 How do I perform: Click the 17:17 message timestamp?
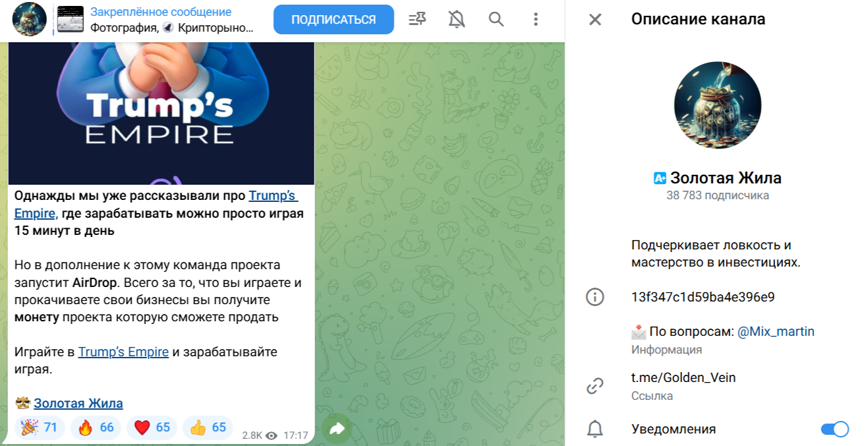point(296,436)
